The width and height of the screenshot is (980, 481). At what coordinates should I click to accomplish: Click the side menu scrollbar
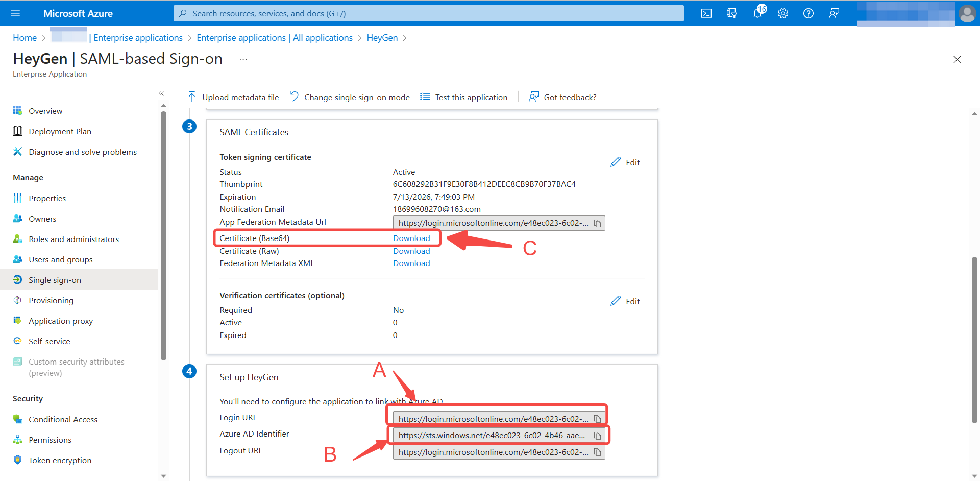click(x=163, y=236)
